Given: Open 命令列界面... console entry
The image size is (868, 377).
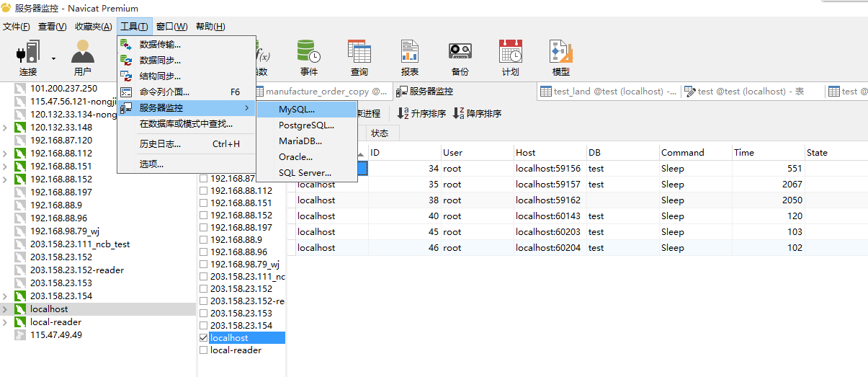Looking at the screenshot, I should [187, 92].
